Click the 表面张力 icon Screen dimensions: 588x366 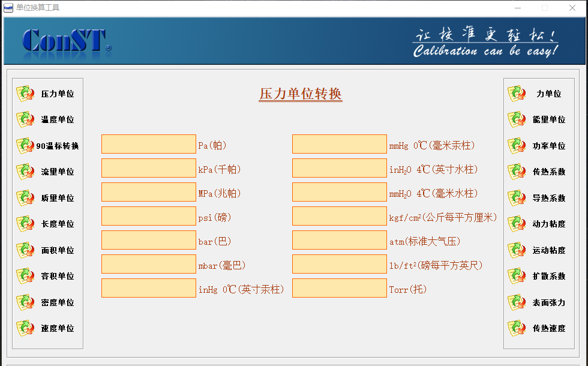click(517, 302)
